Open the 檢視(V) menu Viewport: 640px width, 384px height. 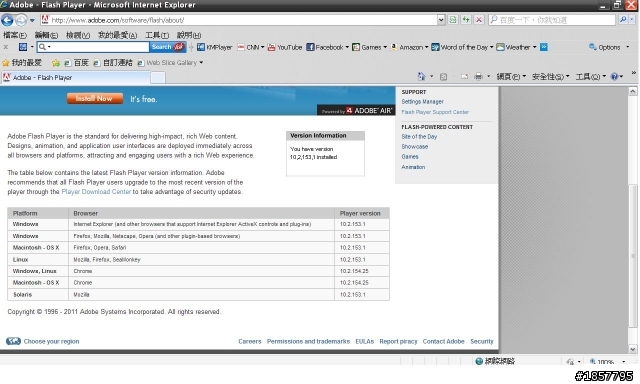[78, 35]
